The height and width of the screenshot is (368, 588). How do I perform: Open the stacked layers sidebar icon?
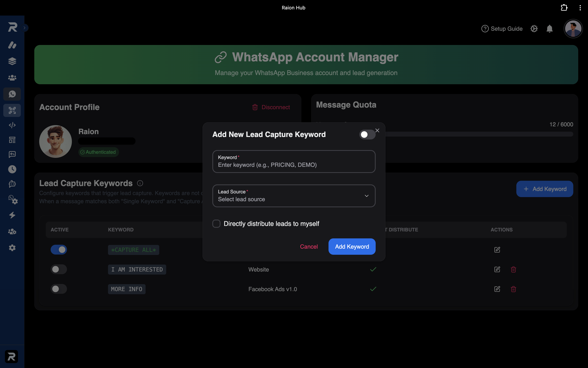12,61
